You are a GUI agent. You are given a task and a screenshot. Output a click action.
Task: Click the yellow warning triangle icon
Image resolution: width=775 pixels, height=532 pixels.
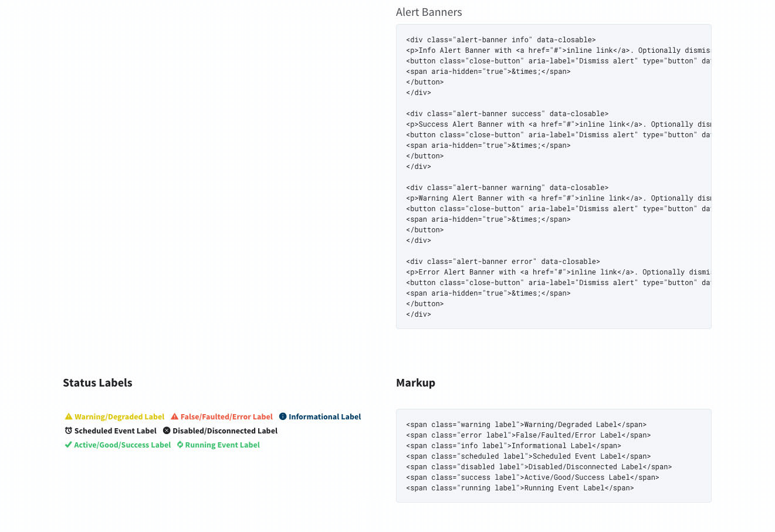pyautogui.click(x=69, y=416)
